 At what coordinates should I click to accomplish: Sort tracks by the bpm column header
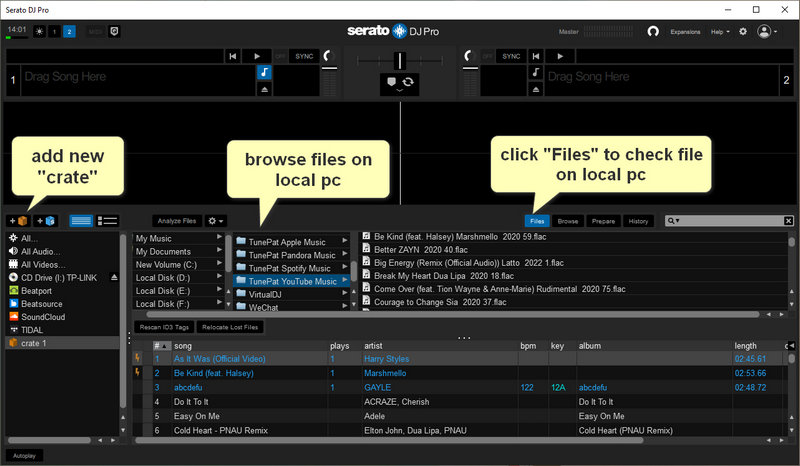(528, 346)
